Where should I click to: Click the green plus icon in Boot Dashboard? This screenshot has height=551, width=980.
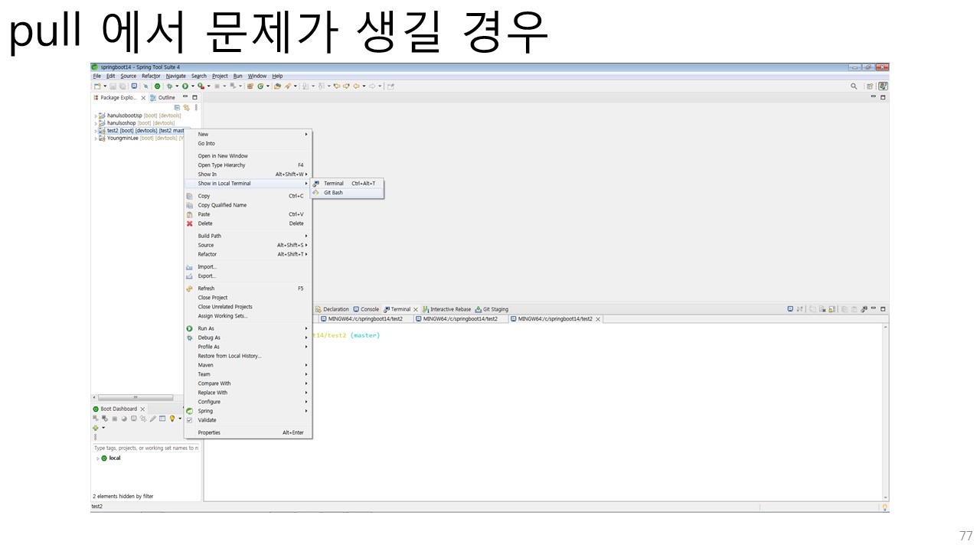(96, 428)
